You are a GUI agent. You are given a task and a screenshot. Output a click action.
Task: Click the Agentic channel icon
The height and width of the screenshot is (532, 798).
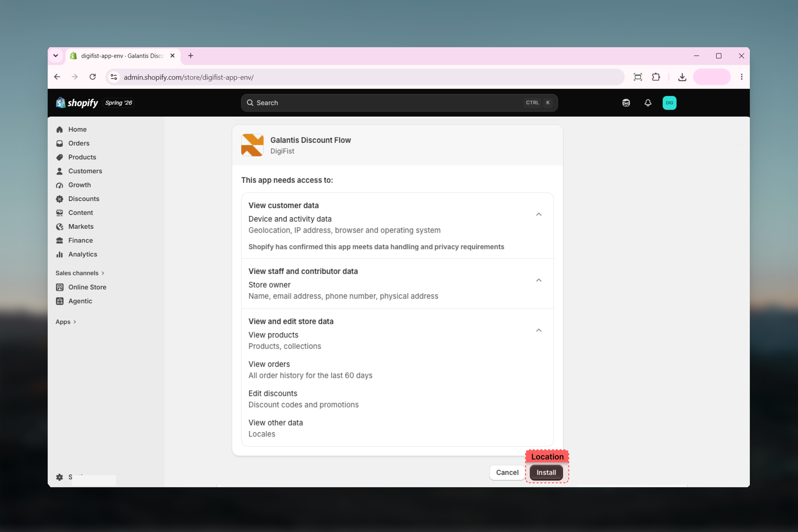(60, 301)
